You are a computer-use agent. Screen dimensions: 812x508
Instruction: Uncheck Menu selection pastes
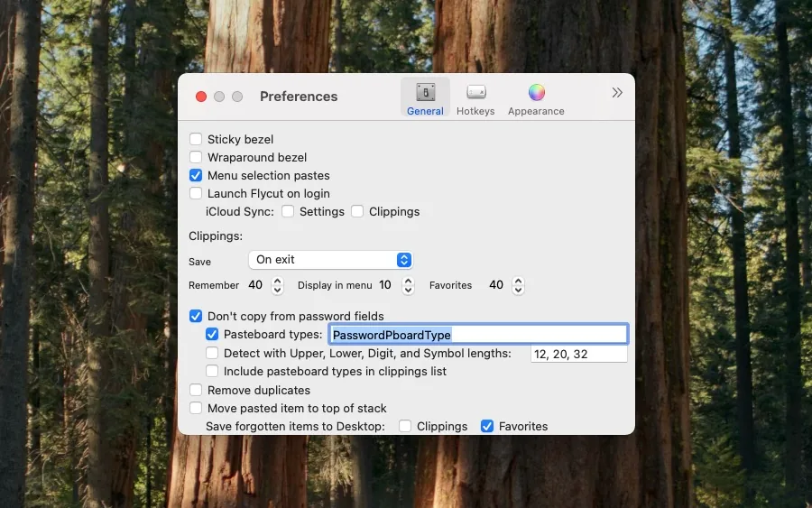coord(196,175)
